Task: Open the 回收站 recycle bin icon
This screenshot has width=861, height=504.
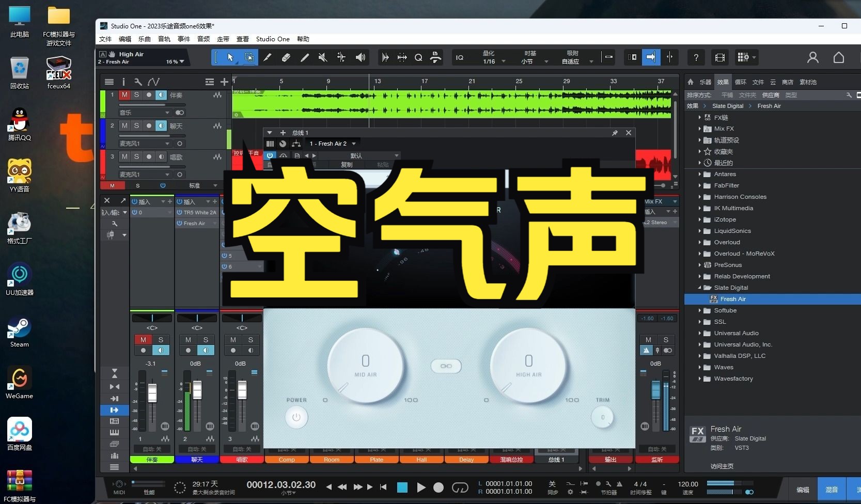Action: pyautogui.click(x=20, y=73)
